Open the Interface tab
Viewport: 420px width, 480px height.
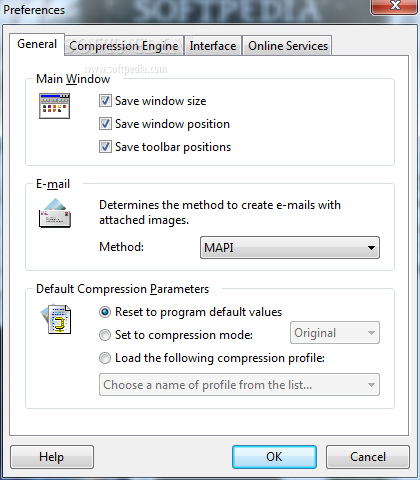click(213, 46)
